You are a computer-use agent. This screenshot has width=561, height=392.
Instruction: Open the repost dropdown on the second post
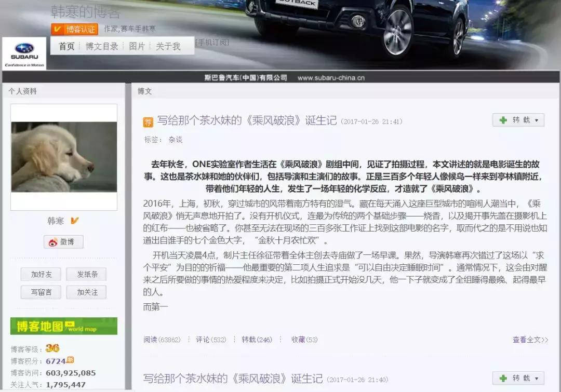pos(536,377)
